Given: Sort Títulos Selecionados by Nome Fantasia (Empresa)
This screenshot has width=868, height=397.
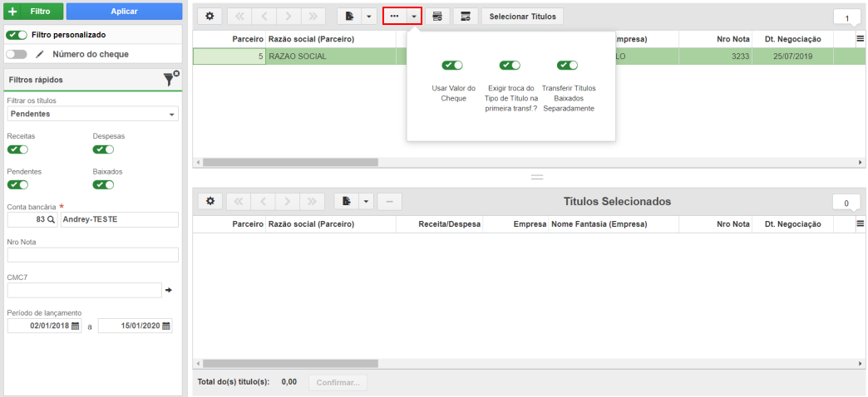Looking at the screenshot, I should coord(614,224).
